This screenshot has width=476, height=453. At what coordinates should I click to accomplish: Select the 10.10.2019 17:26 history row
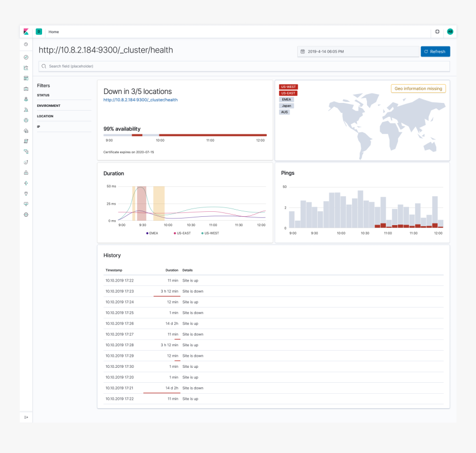click(273, 324)
